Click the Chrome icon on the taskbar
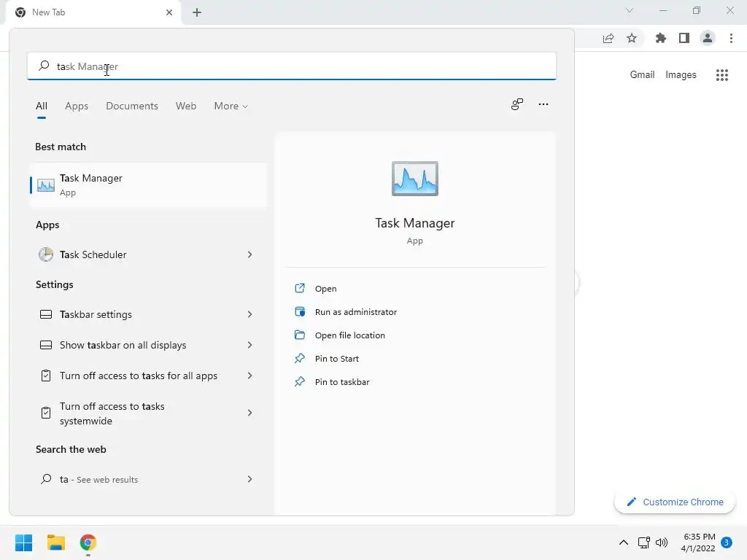Image resolution: width=747 pixels, height=560 pixels. tap(88, 542)
